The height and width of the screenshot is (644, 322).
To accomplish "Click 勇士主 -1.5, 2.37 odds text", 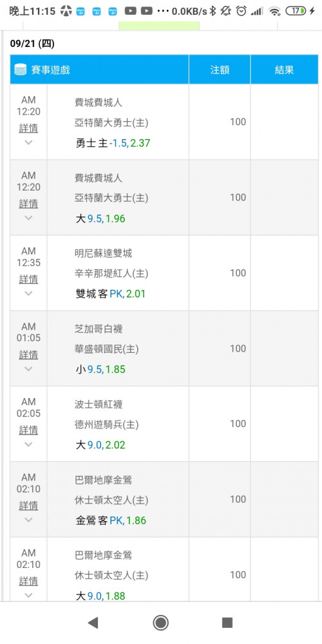I will pyautogui.click(x=113, y=144).
